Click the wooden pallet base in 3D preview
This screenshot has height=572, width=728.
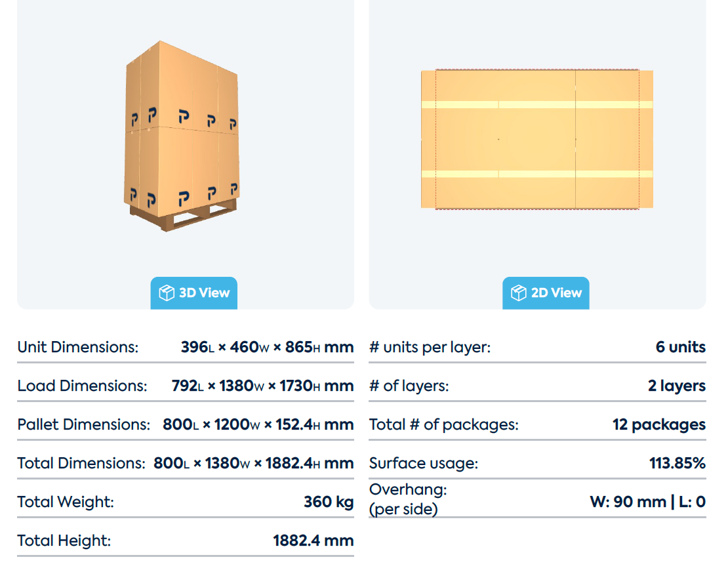coord(184,216)
